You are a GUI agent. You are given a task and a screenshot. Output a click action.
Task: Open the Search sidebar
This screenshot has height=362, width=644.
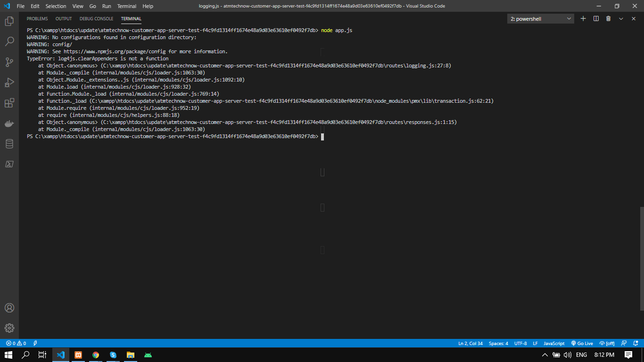[9, 42]
